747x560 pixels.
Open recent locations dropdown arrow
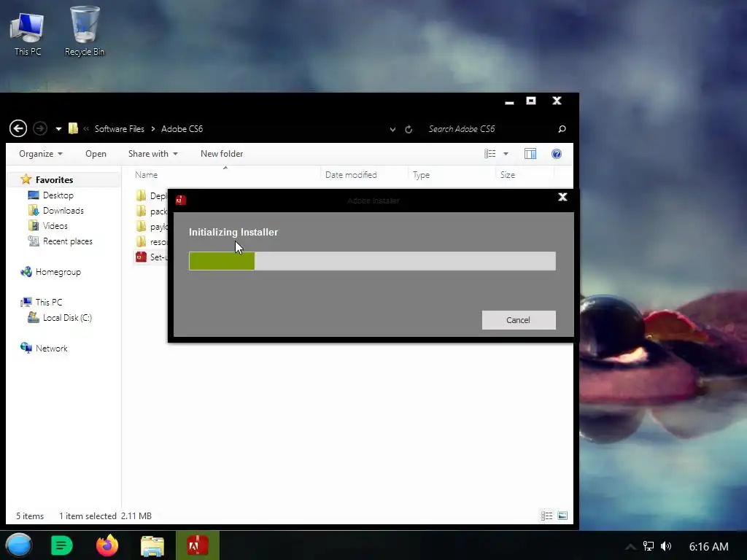point(58,129)
